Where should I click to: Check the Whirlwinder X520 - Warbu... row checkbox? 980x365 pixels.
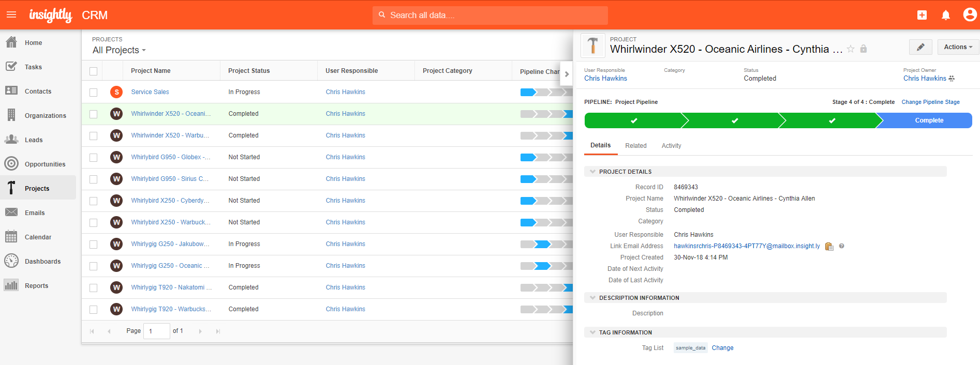pyautogui.click(x=93, y=136)
